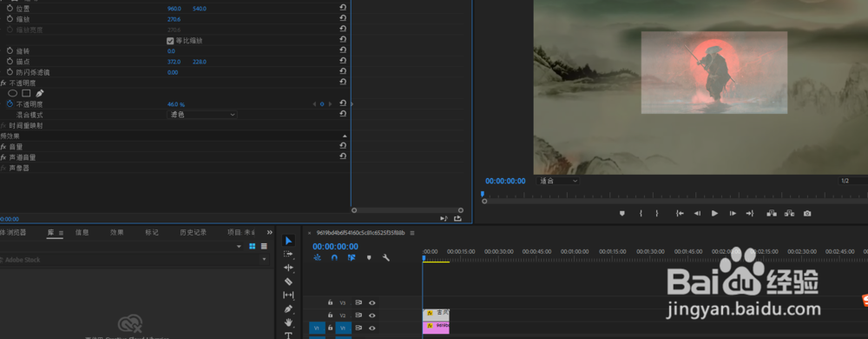Open blend mode dropdown 滤色

point(202,115)
